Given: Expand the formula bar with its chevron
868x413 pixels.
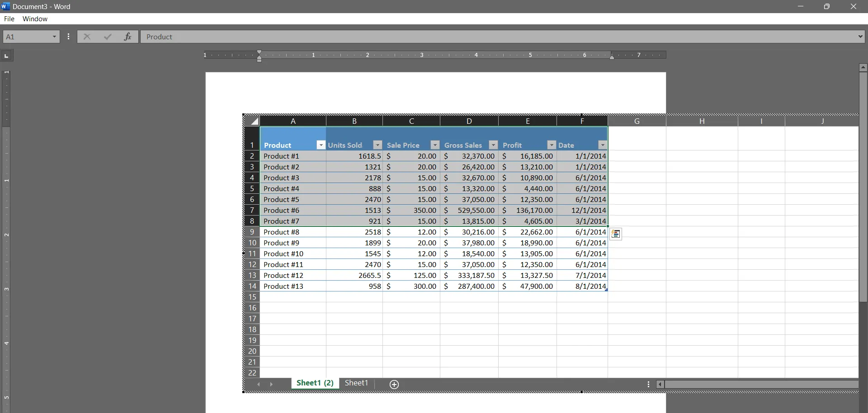Looking at the screenshot, I should pos(860,37).
